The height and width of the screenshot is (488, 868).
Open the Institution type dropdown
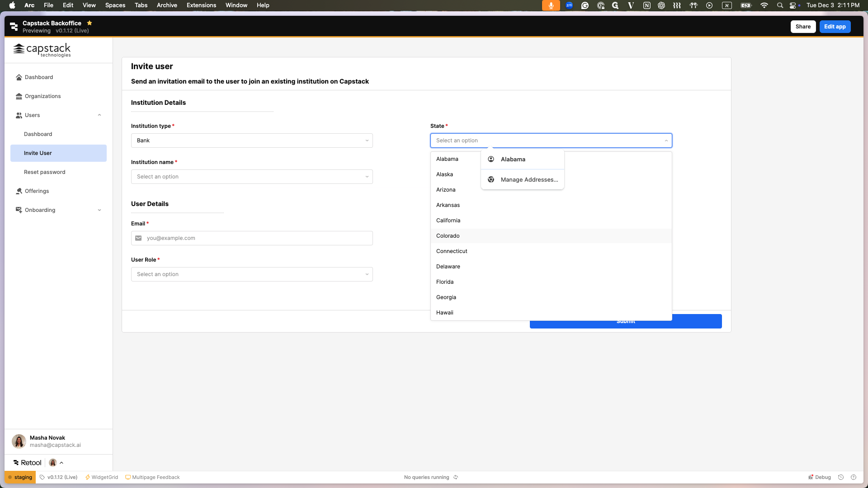(x=252, y=141)
